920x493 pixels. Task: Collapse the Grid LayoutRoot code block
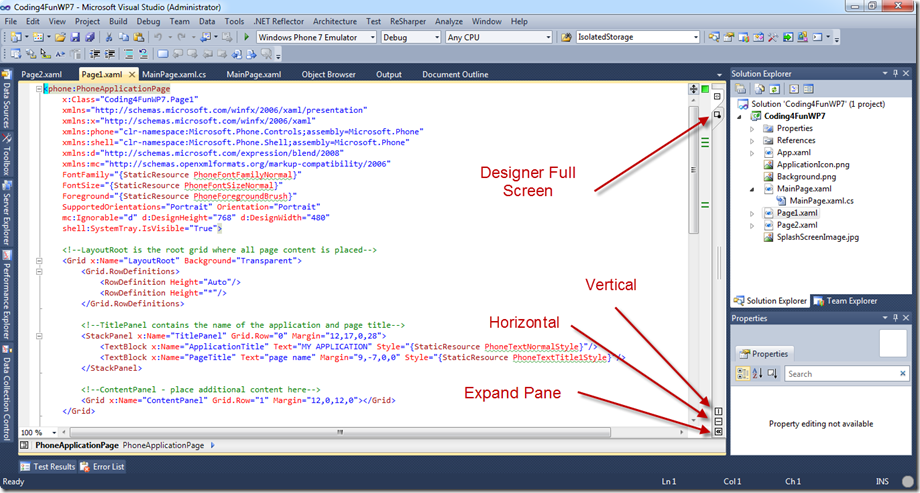[x=39, y=261]
